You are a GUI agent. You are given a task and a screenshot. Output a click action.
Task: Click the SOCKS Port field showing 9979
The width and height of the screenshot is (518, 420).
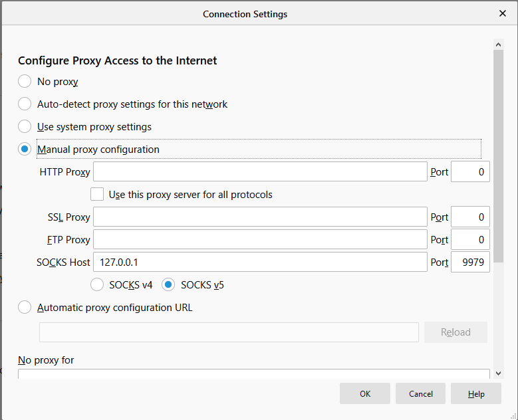(470, 262)
